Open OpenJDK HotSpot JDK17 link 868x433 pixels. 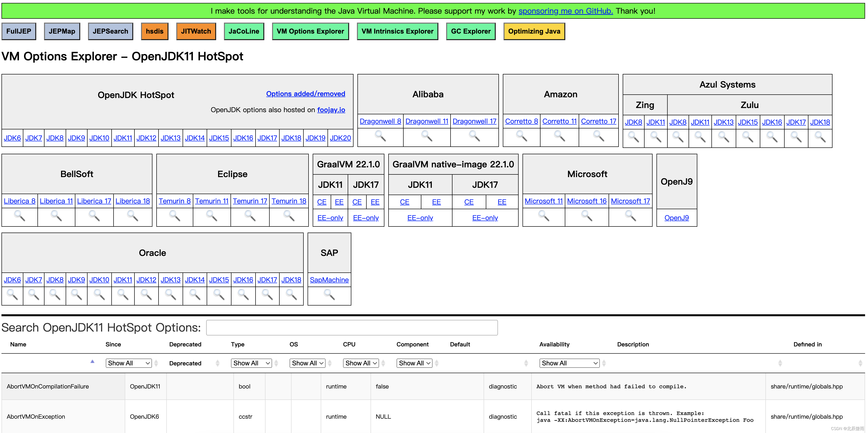[267, 138]
